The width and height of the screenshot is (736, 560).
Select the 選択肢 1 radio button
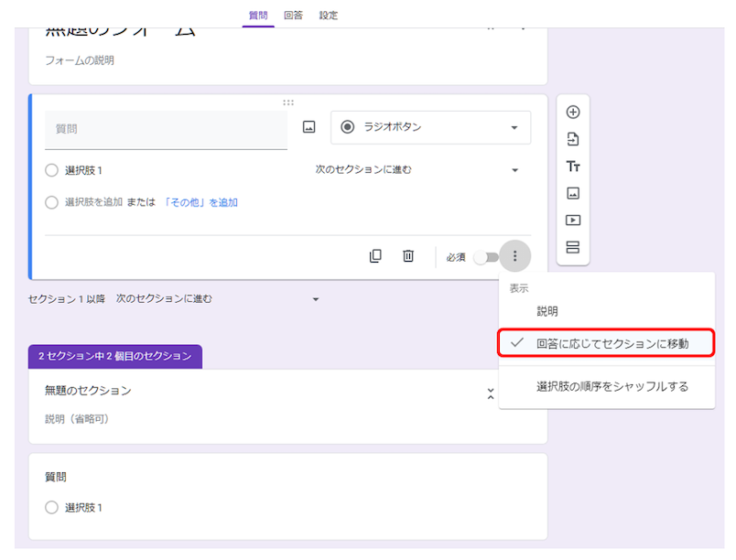coord(52,170)
